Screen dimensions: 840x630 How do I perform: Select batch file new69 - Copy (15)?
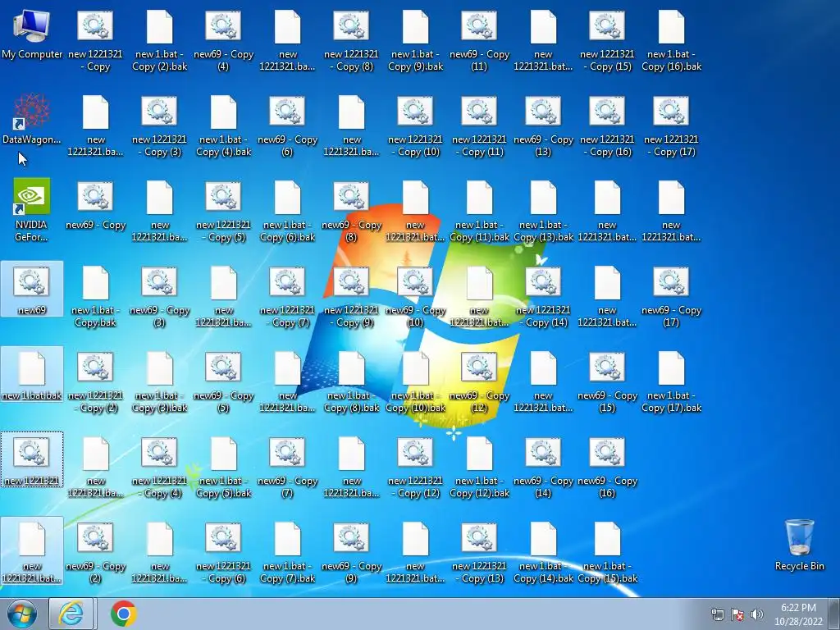tap(607, 381)
